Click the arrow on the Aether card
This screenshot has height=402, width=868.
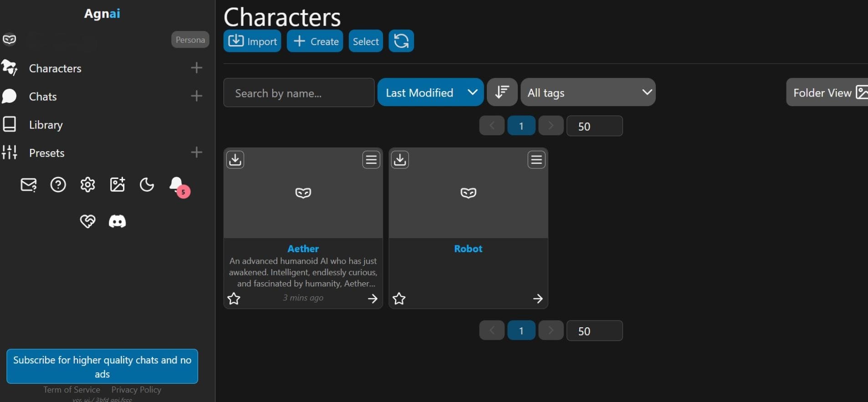pyautogui.click(x=373, y=299)
